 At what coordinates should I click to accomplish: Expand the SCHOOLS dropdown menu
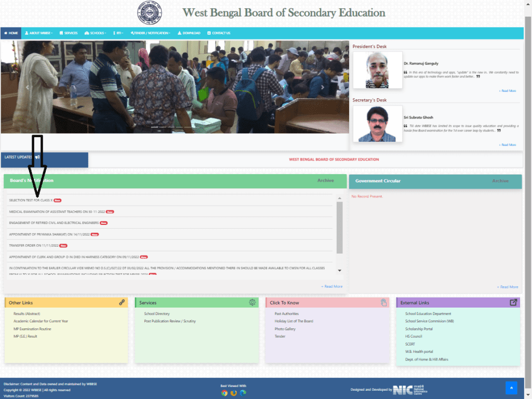[96, 33]
